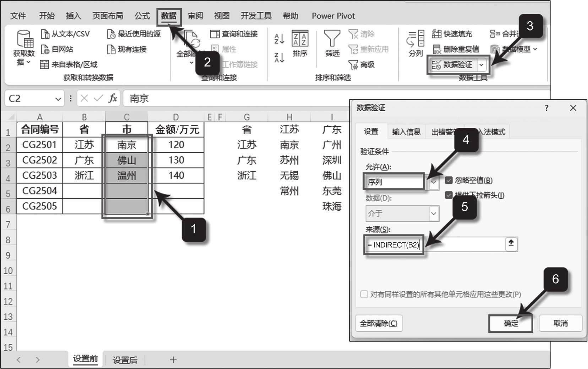
Task: Click the 分列 (Text to Columns) icon
Action: pyautogui.click(x=416, y=39)
